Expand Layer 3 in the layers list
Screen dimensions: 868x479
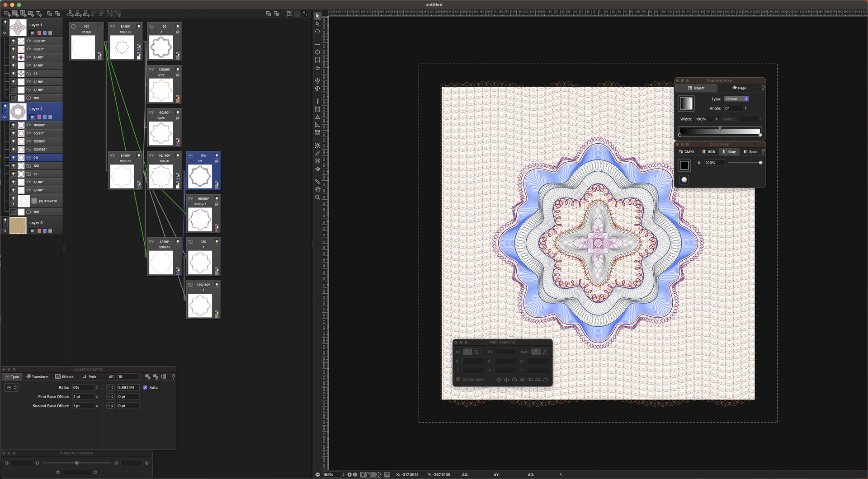(5, 231)
